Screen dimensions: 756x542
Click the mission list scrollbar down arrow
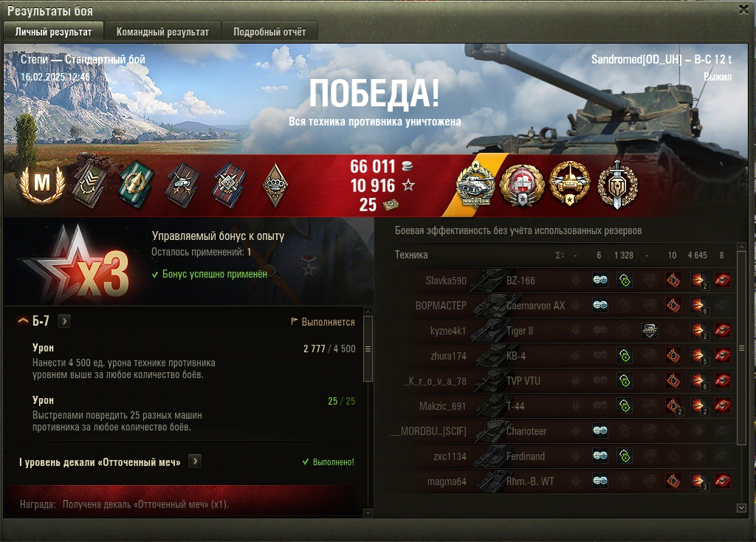pyautogui.click(x=368, y=512)
